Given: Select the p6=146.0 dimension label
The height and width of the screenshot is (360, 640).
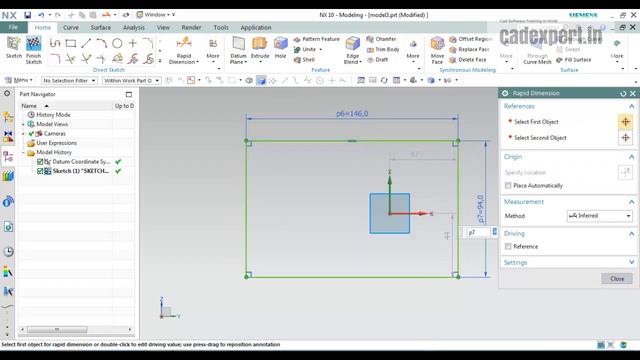Looking at the screenshot, I should (352, 113).
